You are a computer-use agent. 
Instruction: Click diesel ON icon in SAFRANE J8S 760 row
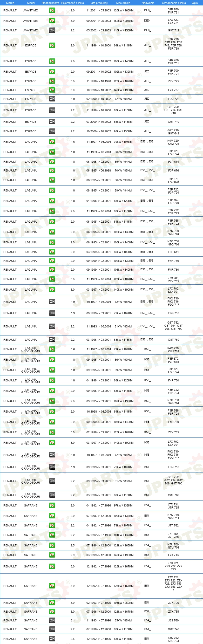pyautogui.click(x=52, y=620)
